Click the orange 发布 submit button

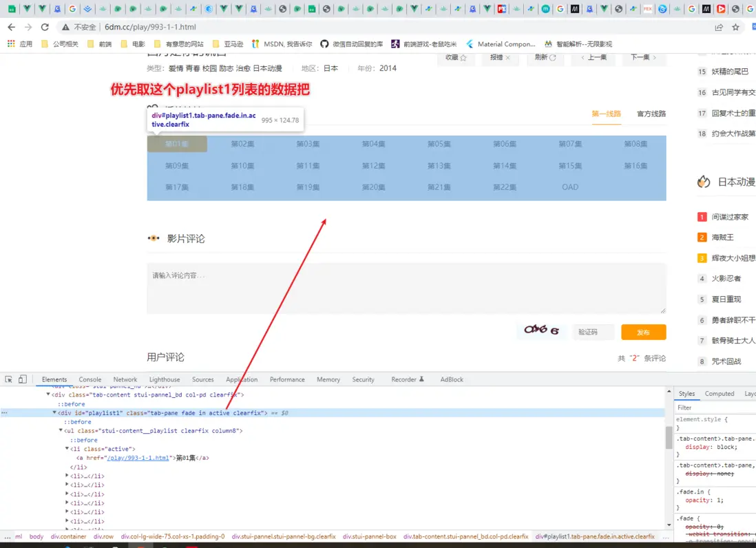[x=643, y=332]
